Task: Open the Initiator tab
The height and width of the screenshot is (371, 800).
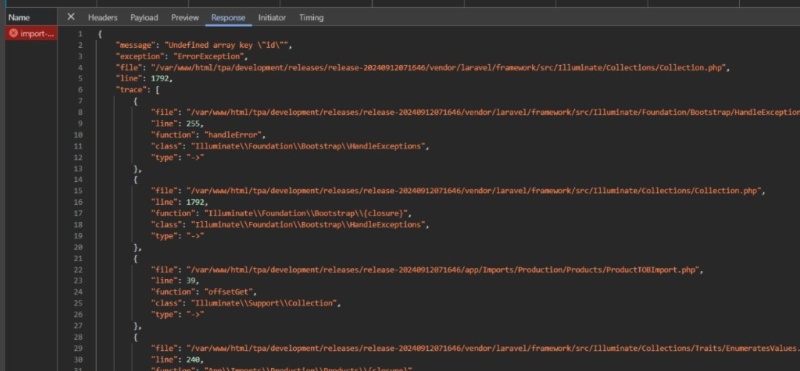Action: 272,17
